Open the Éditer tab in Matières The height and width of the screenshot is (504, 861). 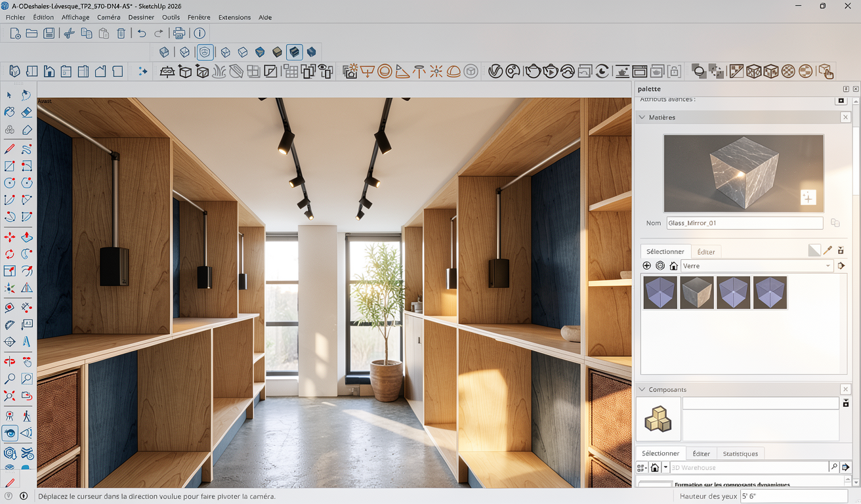click(x=705, y=251)
